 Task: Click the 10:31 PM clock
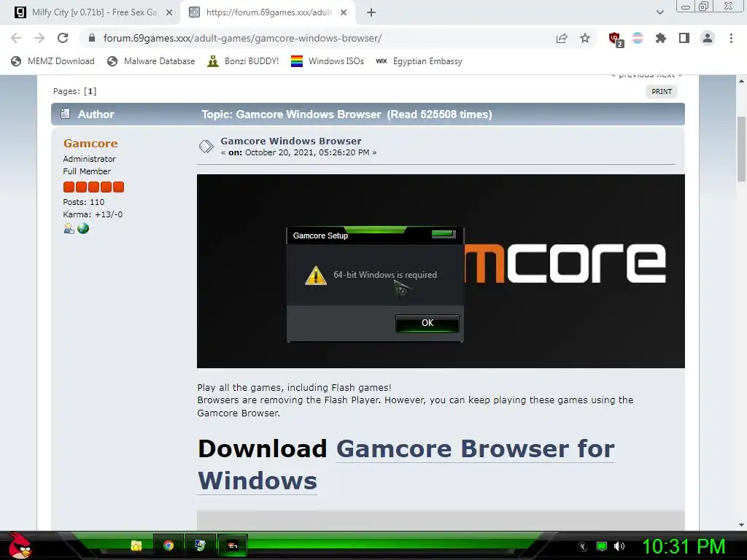click(684, 547)
